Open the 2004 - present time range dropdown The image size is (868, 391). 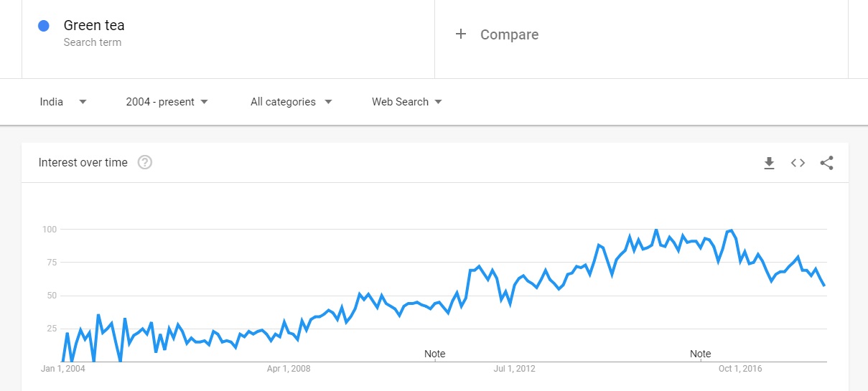(x=167, y=102)
